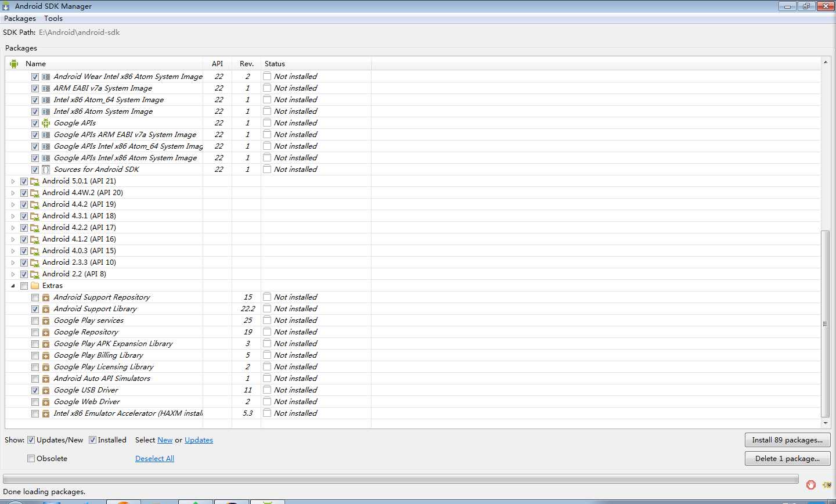
Task: Expand the Android 2.3.3 (API 10) node
Action: (13, 262)
